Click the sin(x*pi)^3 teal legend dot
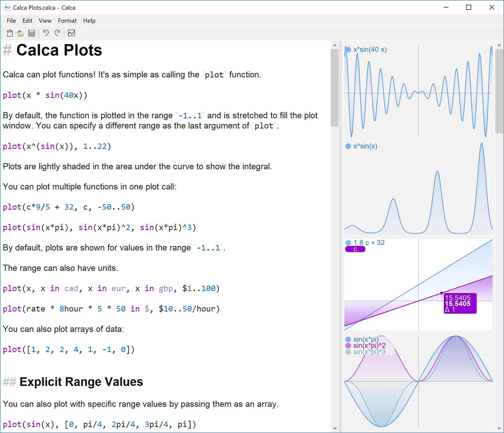The width and height of the screenshot is (504, 433). point(348,352)
